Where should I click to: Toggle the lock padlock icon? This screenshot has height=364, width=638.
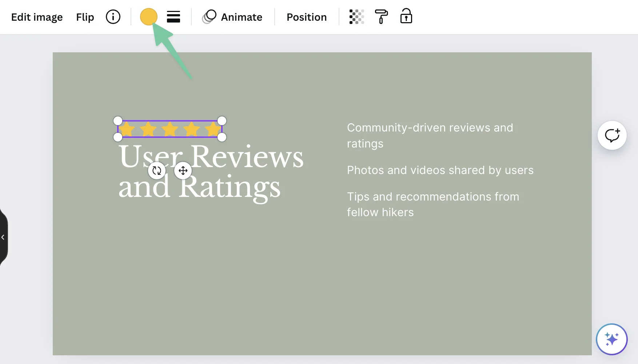click(406, 16)
